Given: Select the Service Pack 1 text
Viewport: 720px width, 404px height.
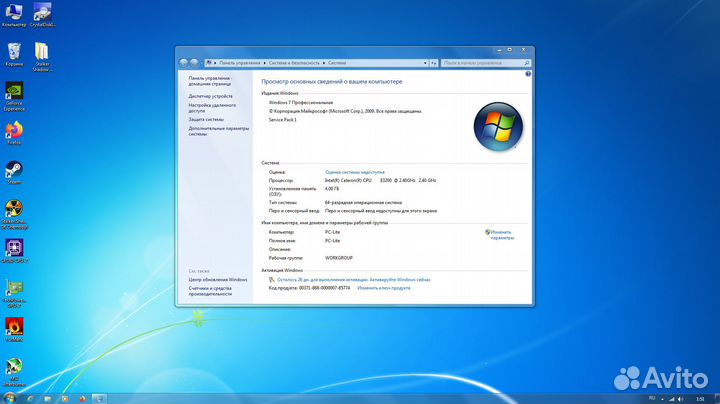Looking at the screenshot, I should click(x=283, y=120).
